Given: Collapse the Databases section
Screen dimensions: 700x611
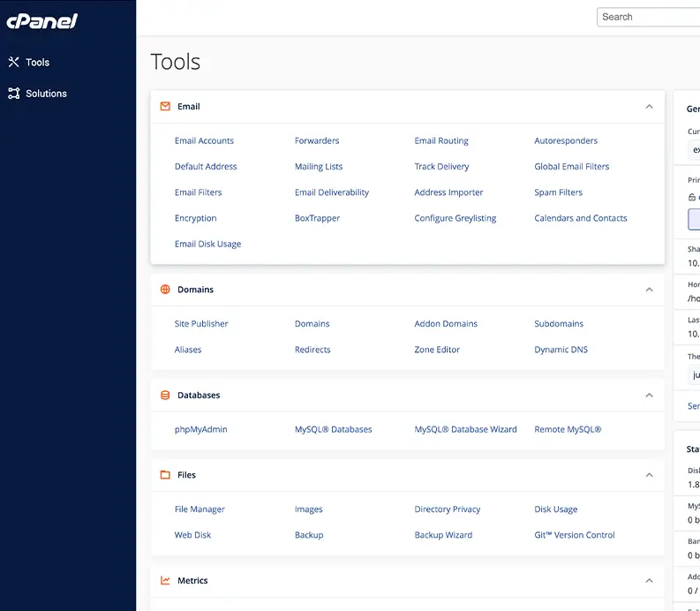Looking at the screenshot, I should pos(649,396).
